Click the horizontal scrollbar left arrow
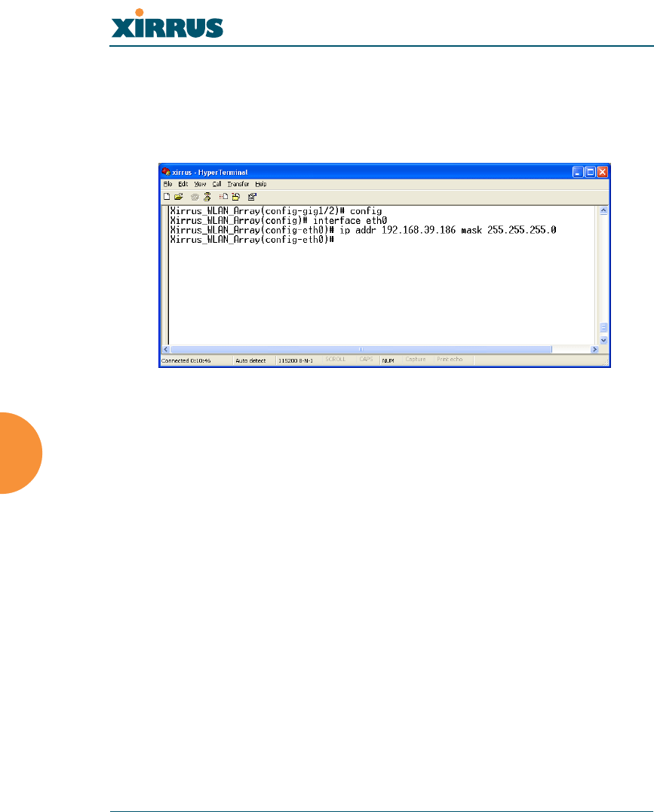Image resolution: width=654 pixels, height=812 pixels. point(166,350)
